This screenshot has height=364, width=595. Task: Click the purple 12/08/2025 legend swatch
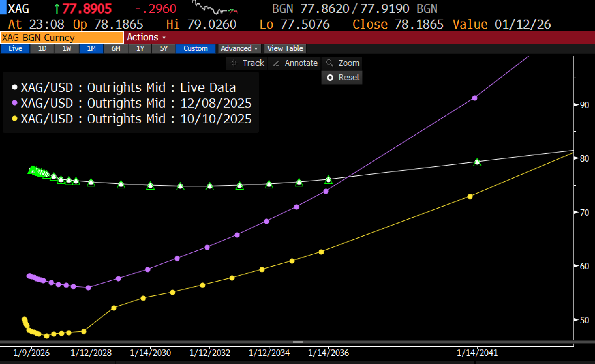pyautogui.click(x=15, y=103)
